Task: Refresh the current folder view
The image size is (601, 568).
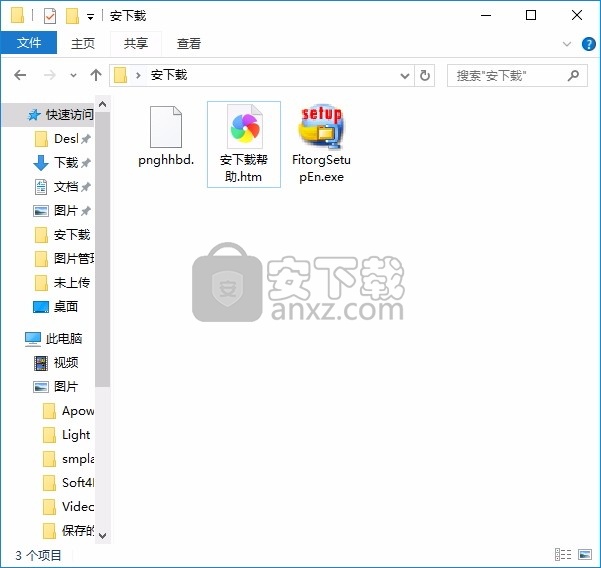Action: [425, 76]
